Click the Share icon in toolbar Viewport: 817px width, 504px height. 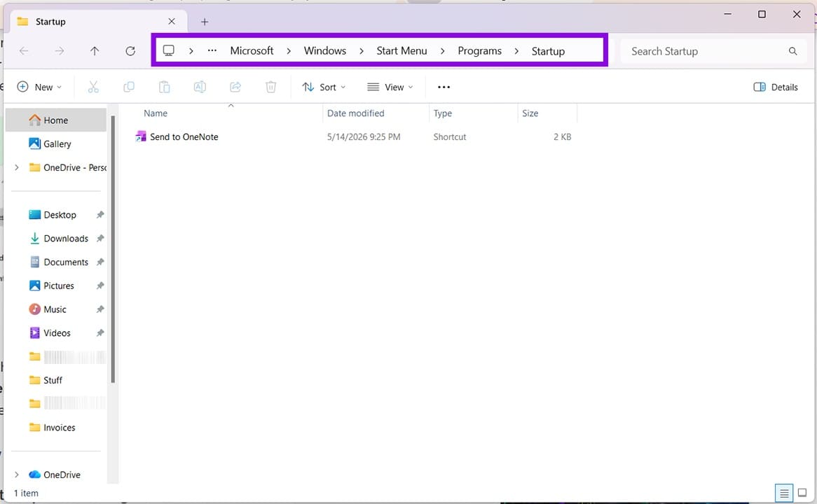coord(235,87)
